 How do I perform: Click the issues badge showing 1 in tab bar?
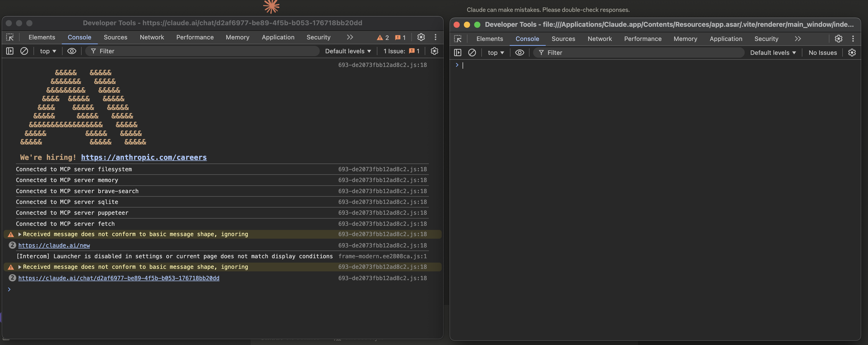tap(400, 37)
